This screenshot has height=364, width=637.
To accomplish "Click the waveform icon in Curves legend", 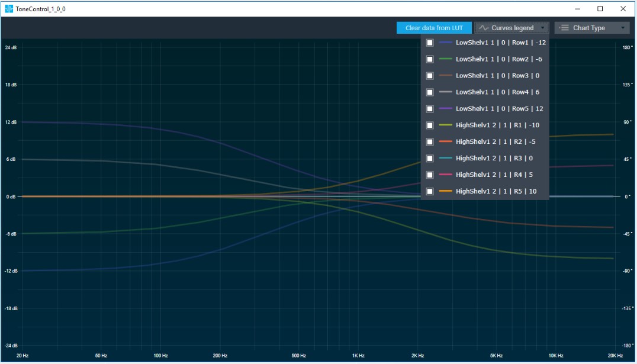I will 483,28.
